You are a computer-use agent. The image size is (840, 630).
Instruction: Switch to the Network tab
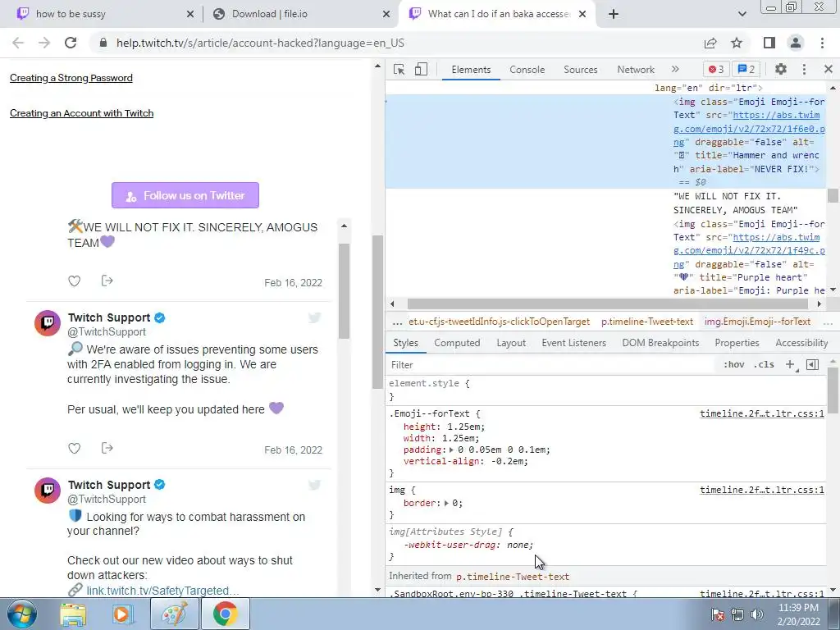pos(636,70)
